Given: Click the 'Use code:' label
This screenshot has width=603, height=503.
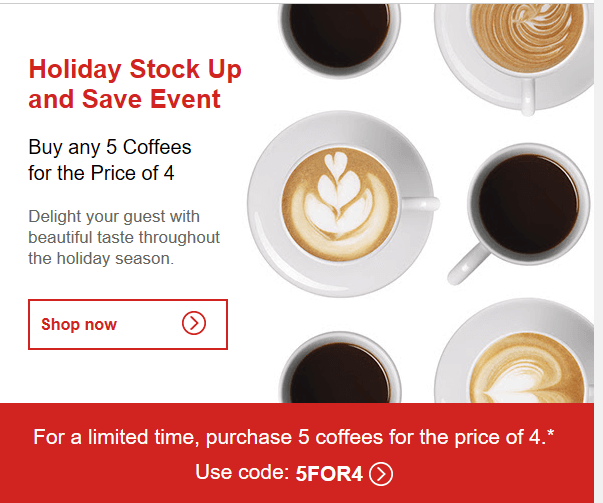Looking at the screenshot, I should [x=242, y=472].
